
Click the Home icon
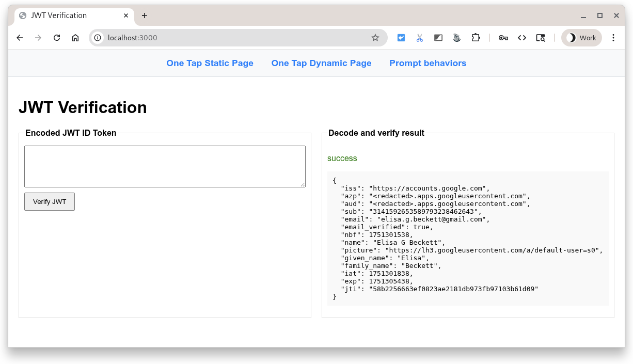tap(75, 38)
